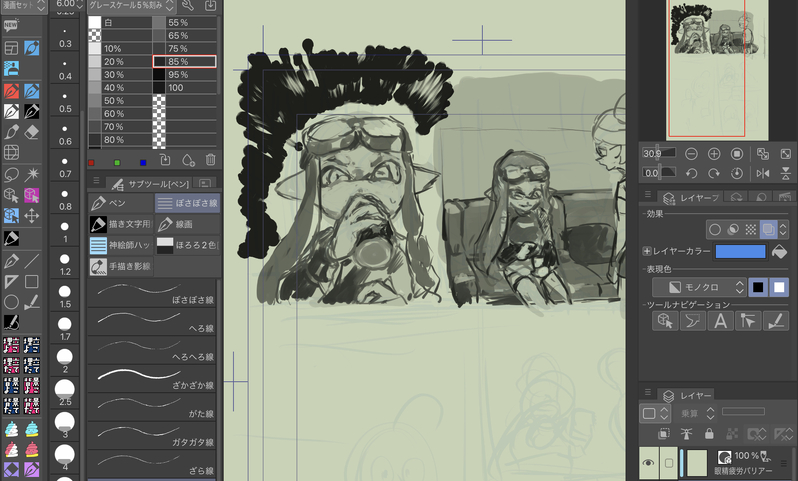Select the Eraser tool in the toolbar
798x481 pixels.
(32, 132)
